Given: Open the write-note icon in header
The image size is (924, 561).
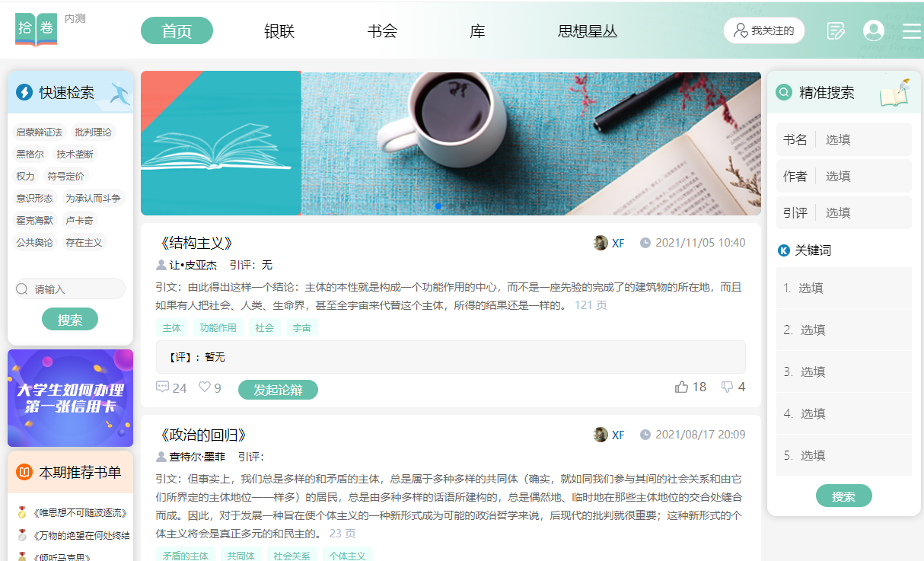Looking at the screenshot, I should pyautogui.click(x=836, y=31).
